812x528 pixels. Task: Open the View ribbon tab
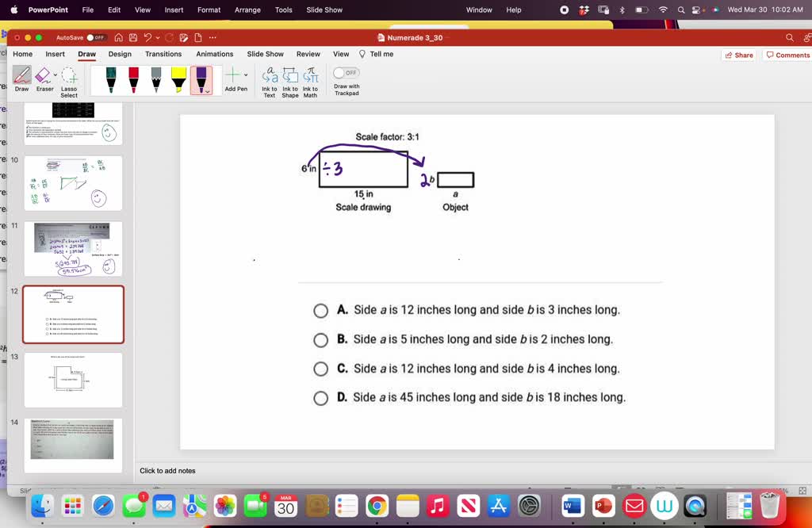coord(341,54)
